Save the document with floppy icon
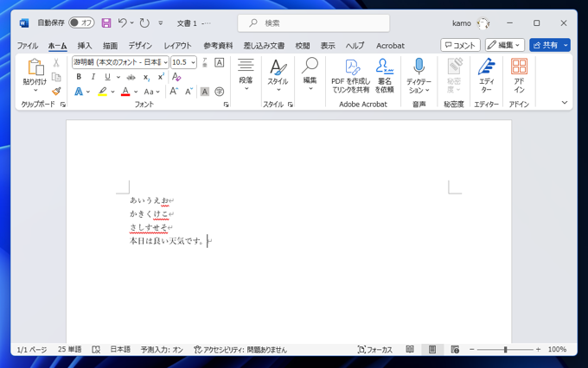588x368 pixels. pos(106,23)
